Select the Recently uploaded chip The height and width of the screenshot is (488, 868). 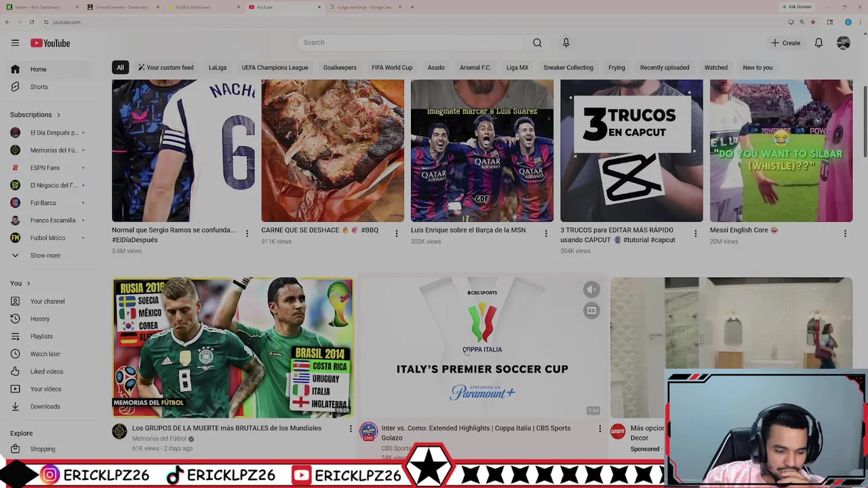click(665, 68)
